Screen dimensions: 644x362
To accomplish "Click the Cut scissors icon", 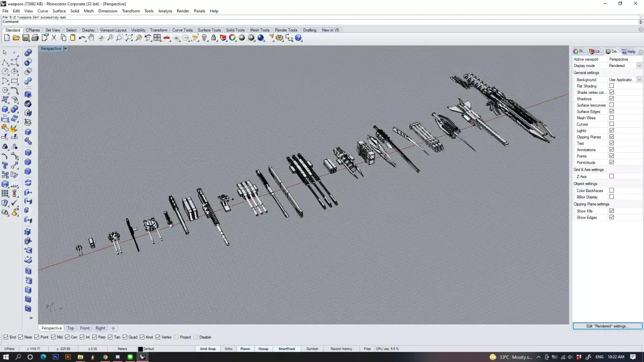I will pyautogui.click(x=54, y=38).
